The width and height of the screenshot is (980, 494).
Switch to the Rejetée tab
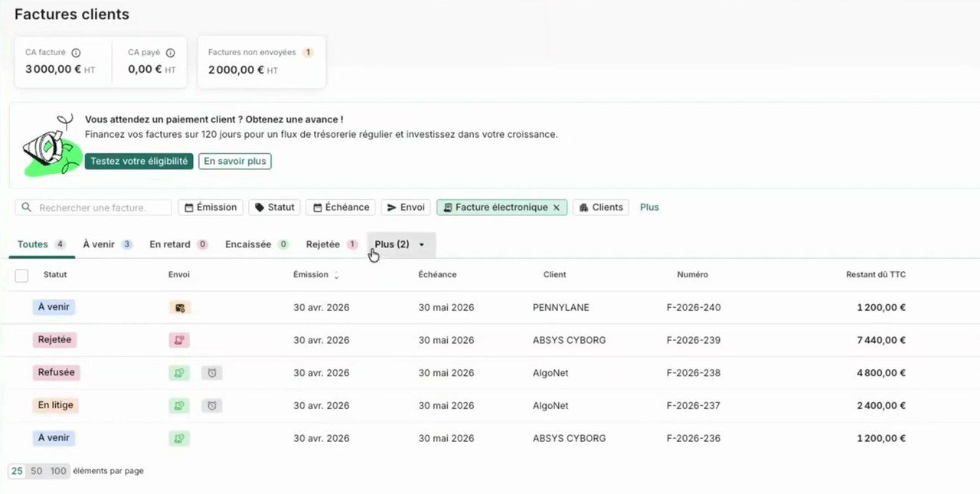332,244
